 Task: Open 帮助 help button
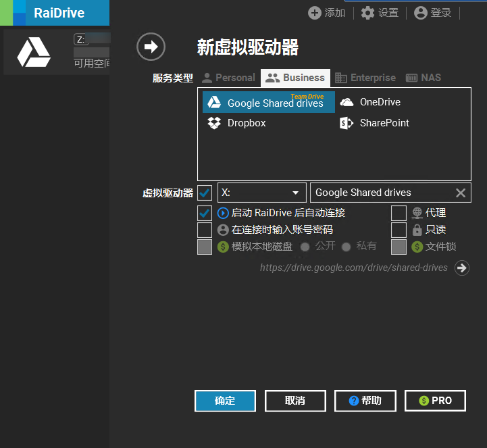point(365,401)
